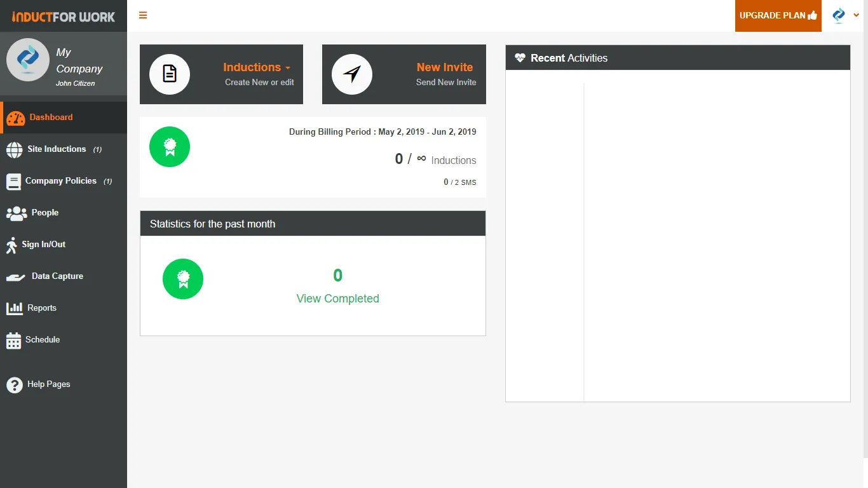The image size is (868, 488).
Task: Open the Schedule menu item
Action: tap(64, 340)
